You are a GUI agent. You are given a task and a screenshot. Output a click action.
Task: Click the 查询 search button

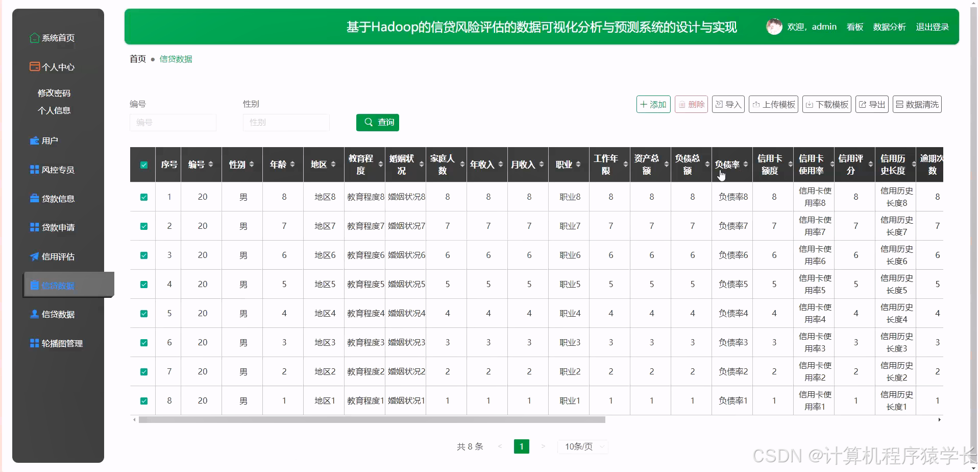378,123
